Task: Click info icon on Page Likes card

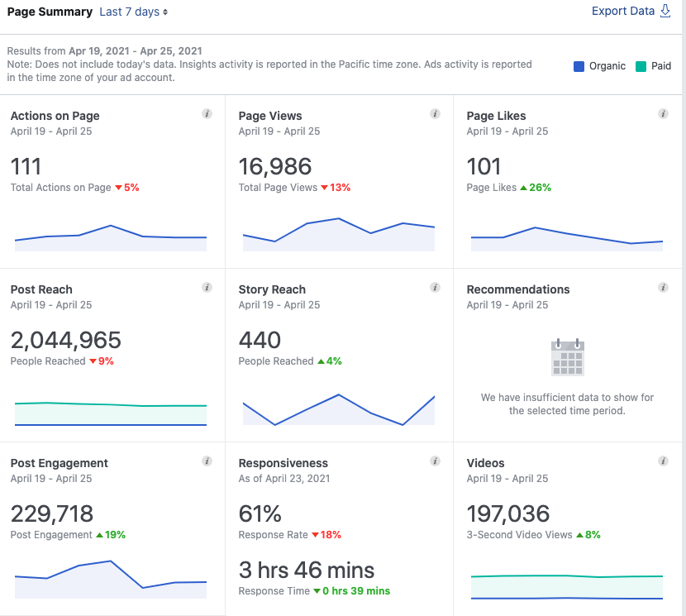Action: tap(663, 114)
